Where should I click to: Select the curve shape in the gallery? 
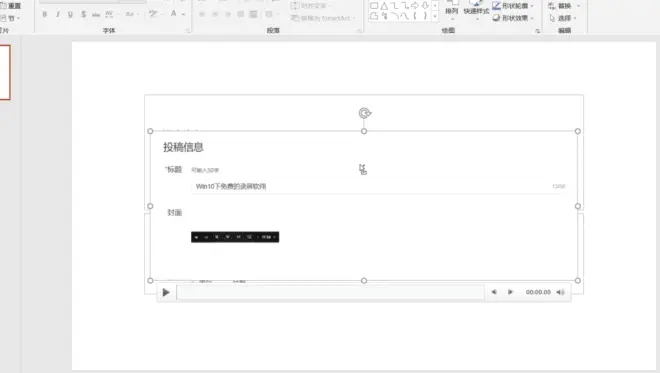click(405, 16)
